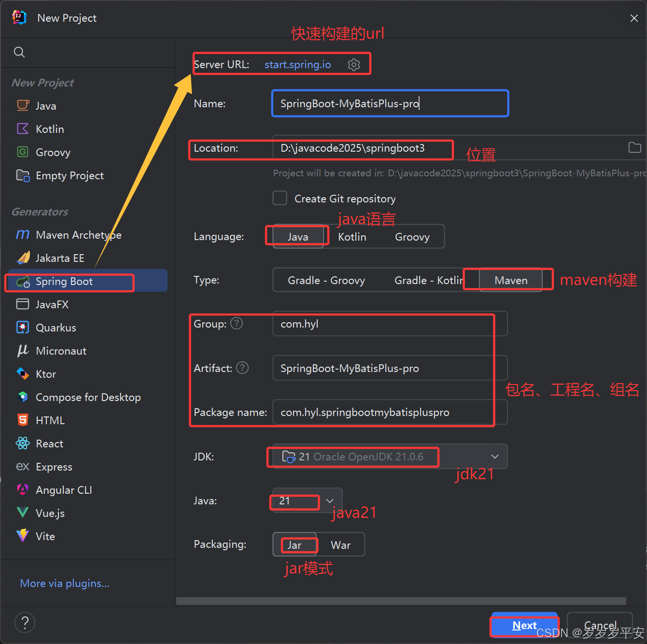
Task: Click the Cancel button
Action: [600, 625]
